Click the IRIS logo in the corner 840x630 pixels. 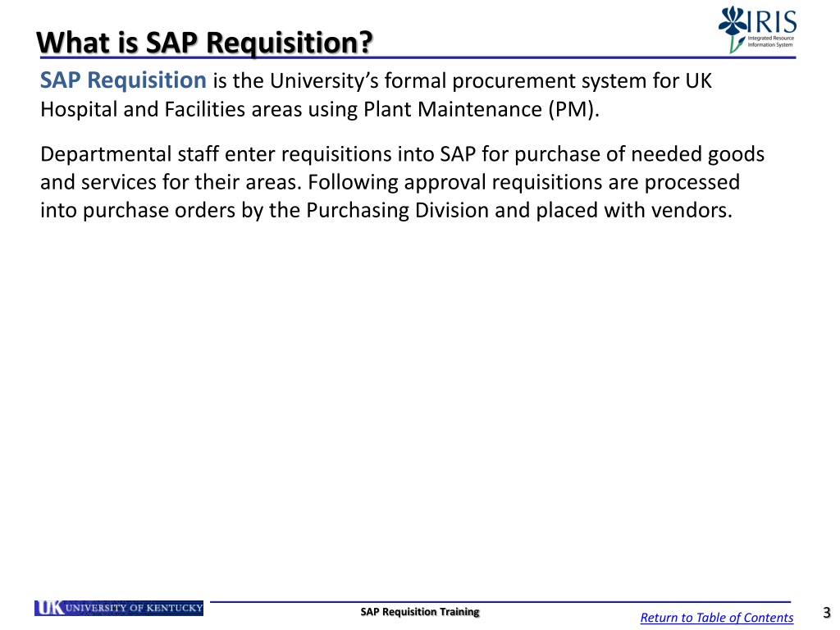tap(757, 29)
